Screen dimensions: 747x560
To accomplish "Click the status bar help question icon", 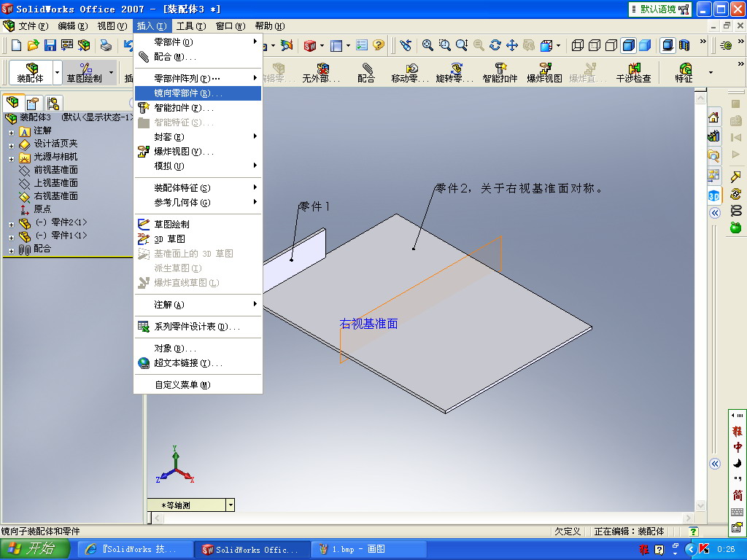I will tap(694, 532).
